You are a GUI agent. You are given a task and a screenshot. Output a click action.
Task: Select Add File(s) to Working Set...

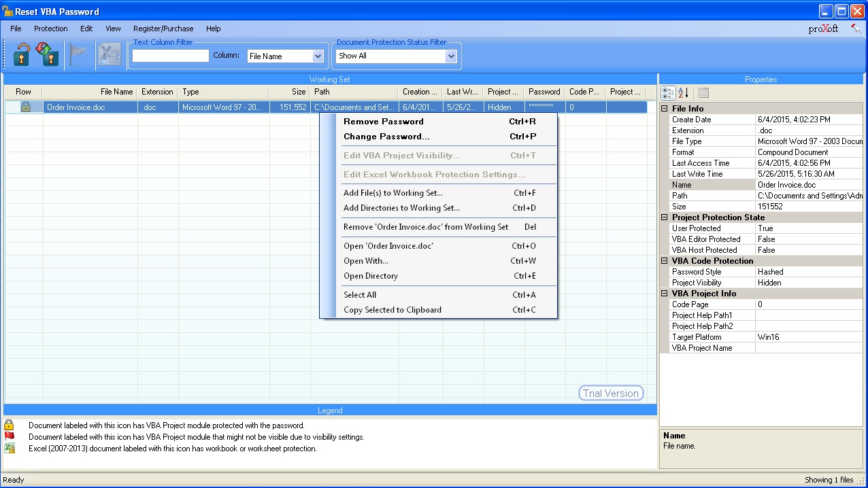click(x=439, y=193)
